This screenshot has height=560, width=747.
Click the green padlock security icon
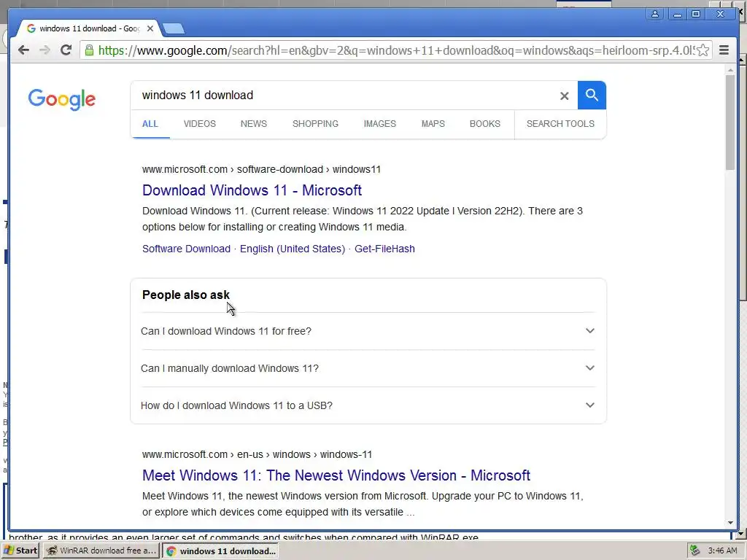(x=89, y=50)
